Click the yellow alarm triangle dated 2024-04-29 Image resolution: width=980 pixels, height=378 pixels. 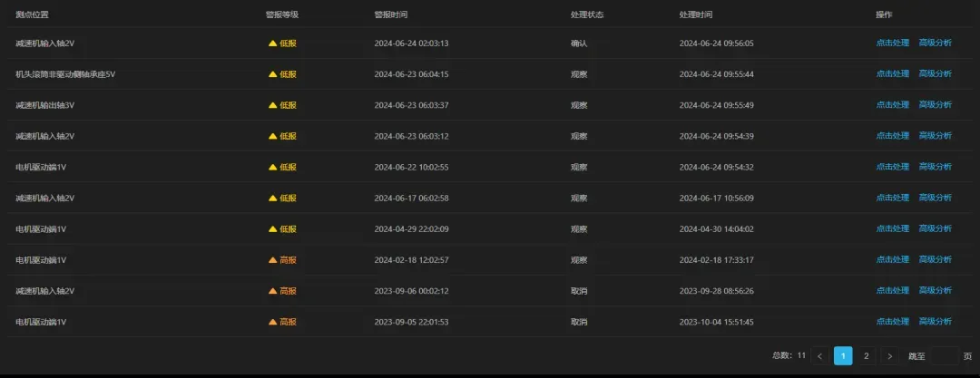pos(272,229)
